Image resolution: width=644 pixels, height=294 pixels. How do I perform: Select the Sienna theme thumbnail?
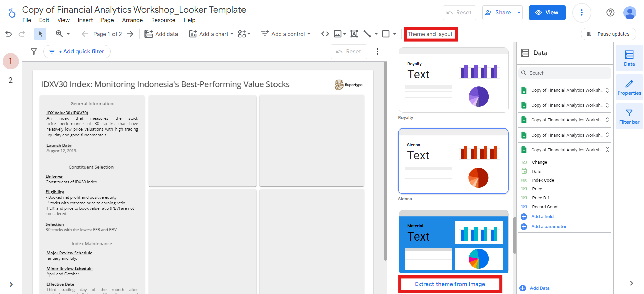(453, 161)
